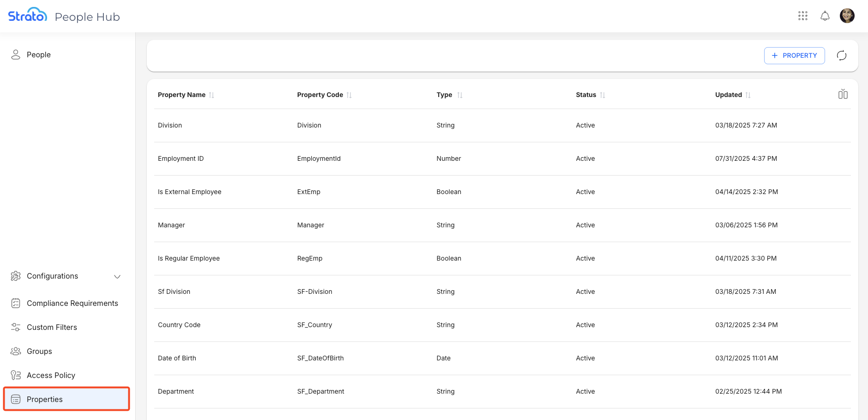Add a new property
This screenshot has height=420, width=868.
794,55
